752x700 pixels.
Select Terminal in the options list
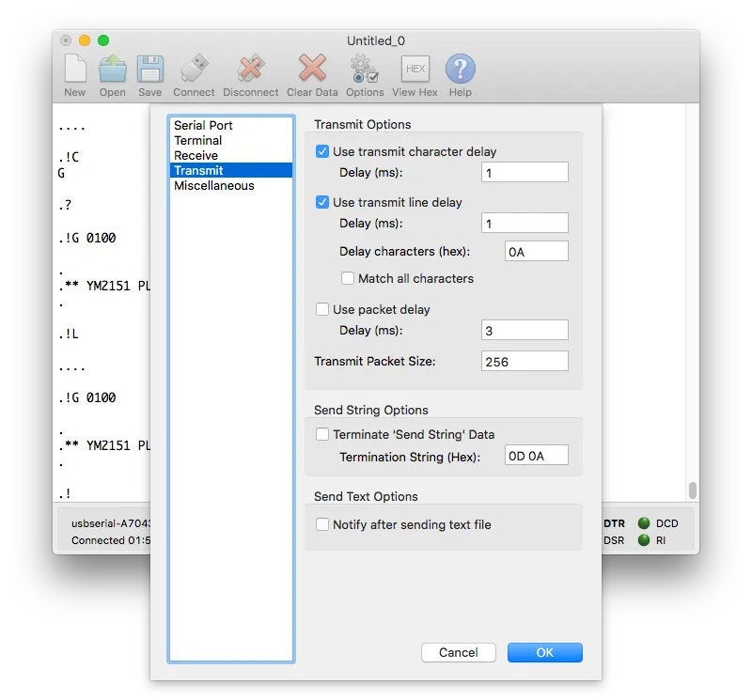click(231, 141)
